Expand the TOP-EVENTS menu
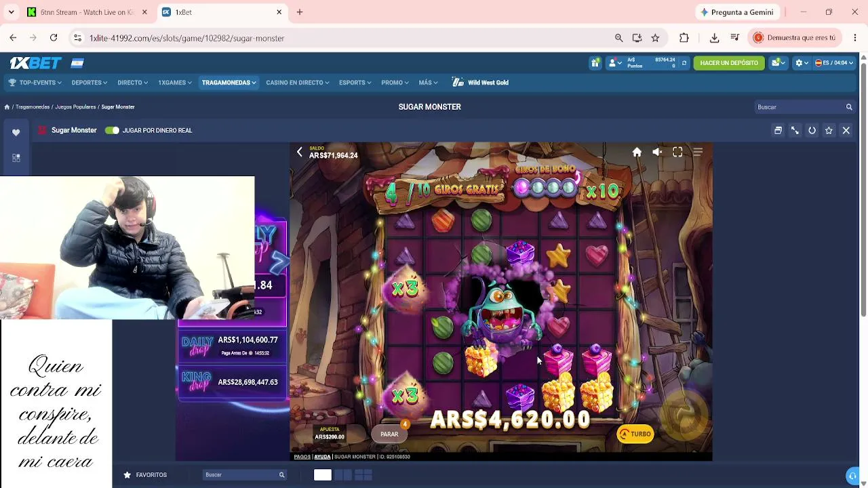Viewport: 868px width, 488px height. (35, 83)
